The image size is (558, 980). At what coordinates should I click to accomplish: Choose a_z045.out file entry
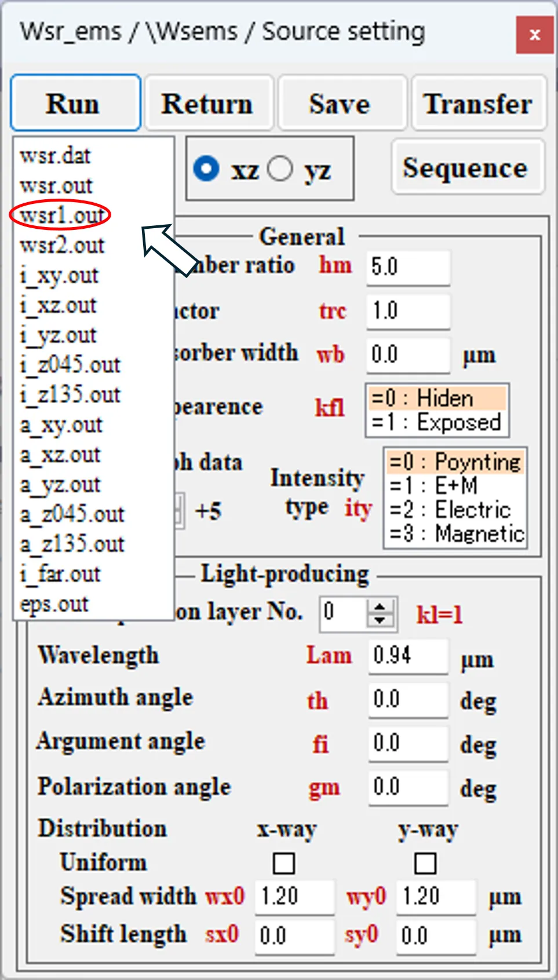[x=72, y=514]
